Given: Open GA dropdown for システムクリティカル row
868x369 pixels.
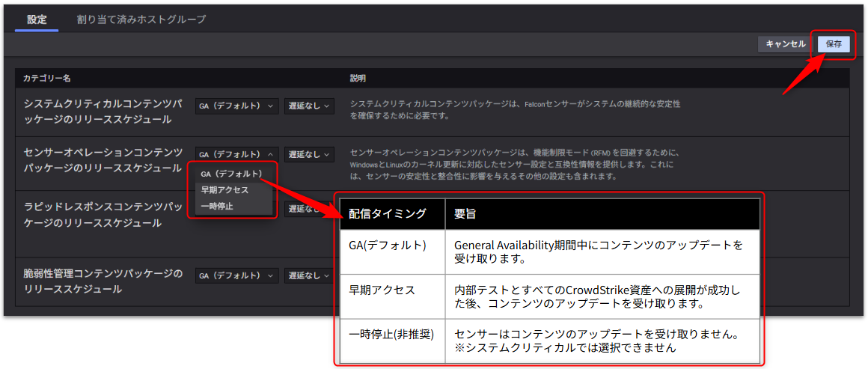Looking at the screenshot, I should coord(236,106).
